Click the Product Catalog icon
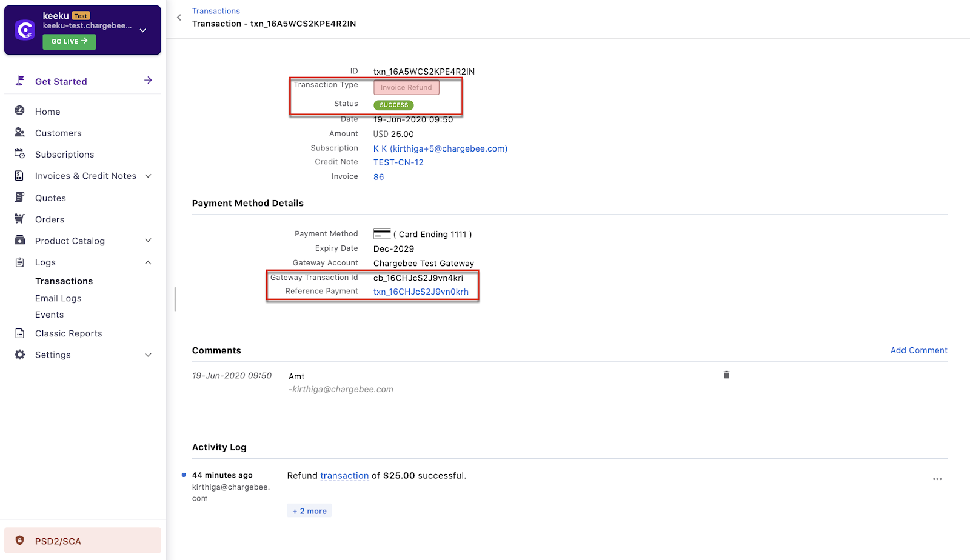The width and height of the screenshot is (970, 560). [x=19, y=241]
